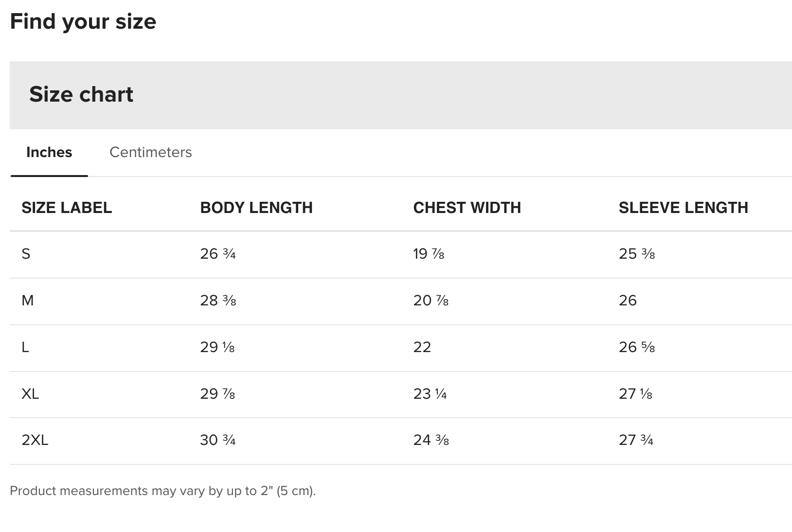Click the SIZE LABEL column header
This screenshot has width=792, height=532.
[67, 208]
